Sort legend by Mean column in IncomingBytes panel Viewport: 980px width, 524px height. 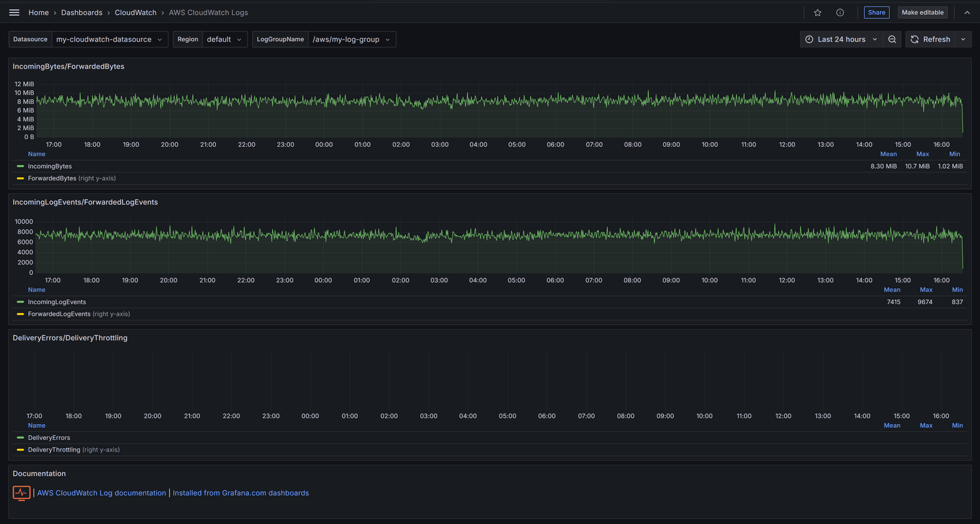[x=888, y=154]
